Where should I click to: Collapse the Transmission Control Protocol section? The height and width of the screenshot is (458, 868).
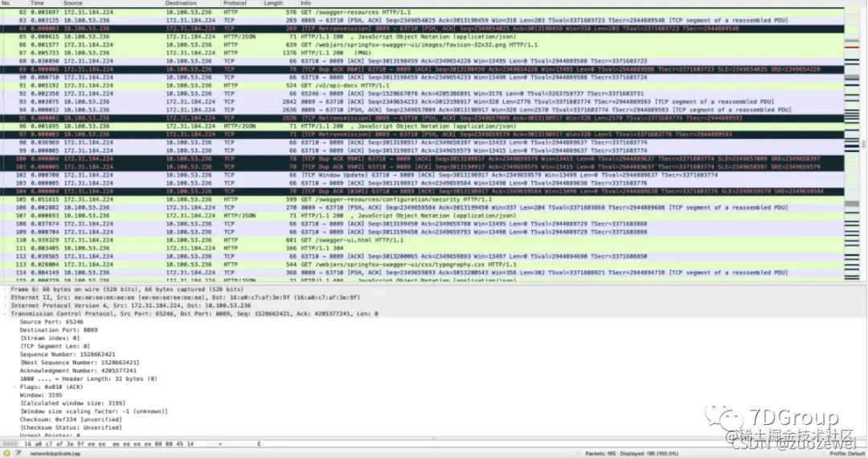pyautogui.click(x=5, y=313)
